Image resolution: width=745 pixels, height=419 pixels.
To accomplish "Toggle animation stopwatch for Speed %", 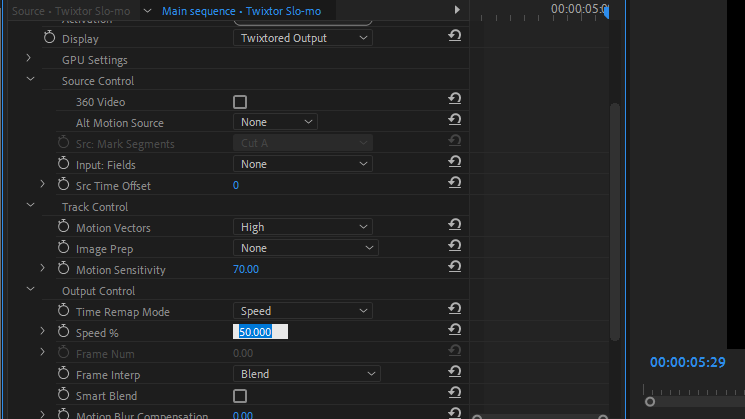I will [64, 332].
